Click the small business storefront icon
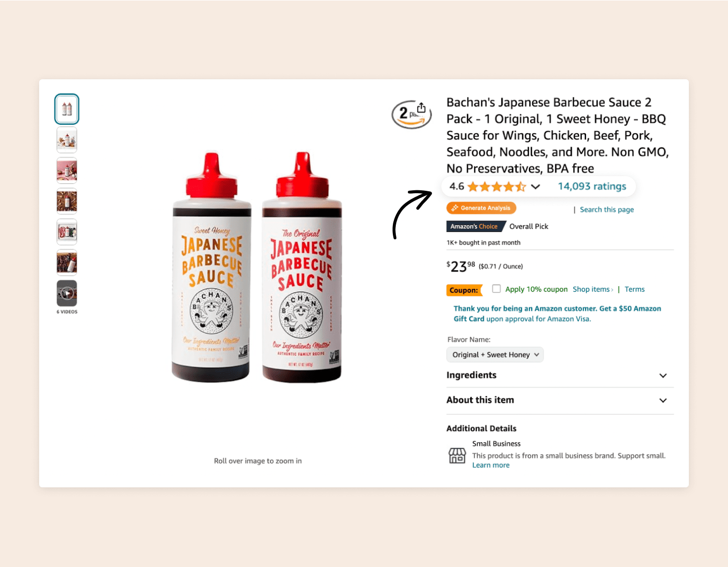728x567 pixels. pyautogui.click(x=457, y=455)
